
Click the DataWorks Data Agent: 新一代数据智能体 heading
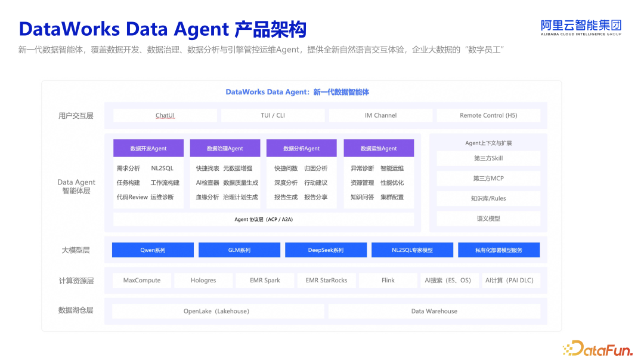pyautogui.click(x=298, y=92)
